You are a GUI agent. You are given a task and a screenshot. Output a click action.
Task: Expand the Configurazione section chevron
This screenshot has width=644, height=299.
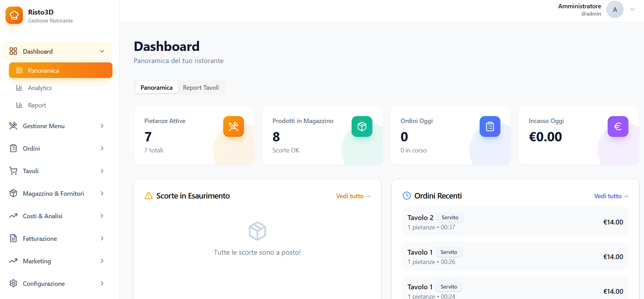pos(102,283)
